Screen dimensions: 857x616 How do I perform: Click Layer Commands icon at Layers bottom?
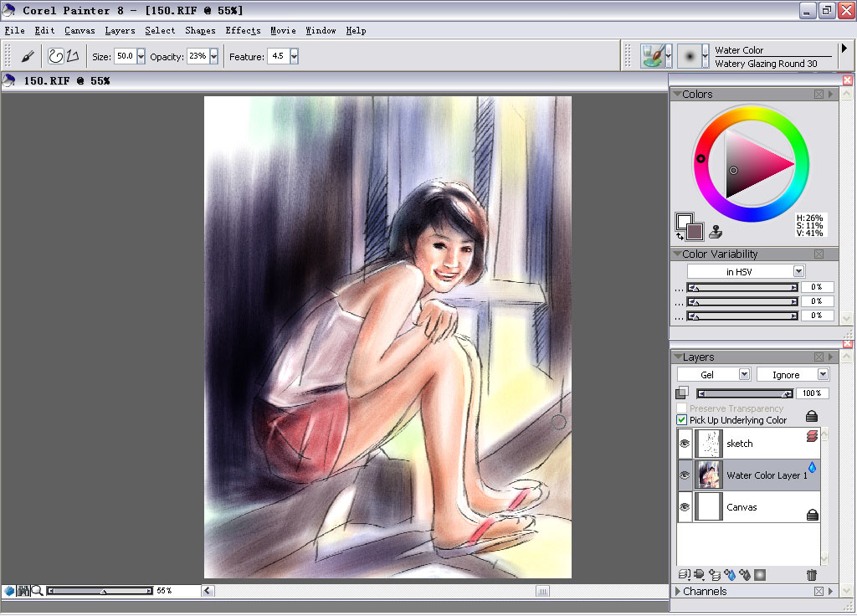(685, 574)
